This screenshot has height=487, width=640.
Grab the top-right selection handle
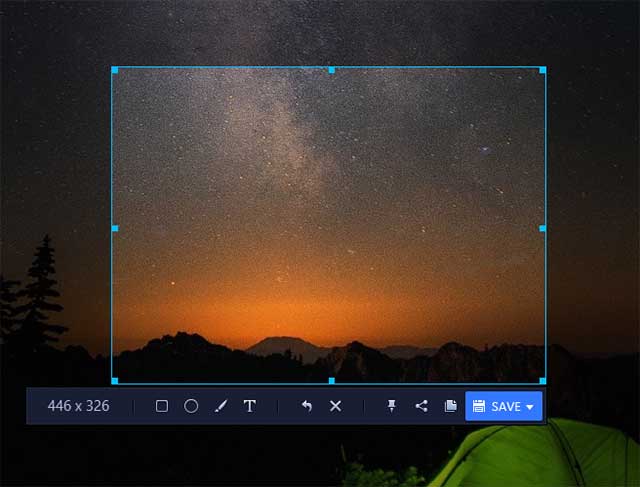pyautogui.click(x=542, y=70)
